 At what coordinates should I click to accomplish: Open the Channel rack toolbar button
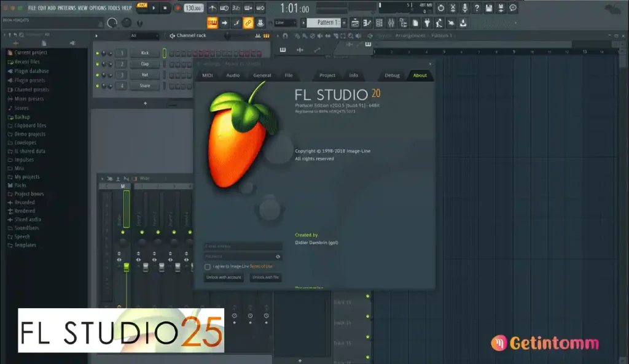pyautogui.click(x=379, y=23)
